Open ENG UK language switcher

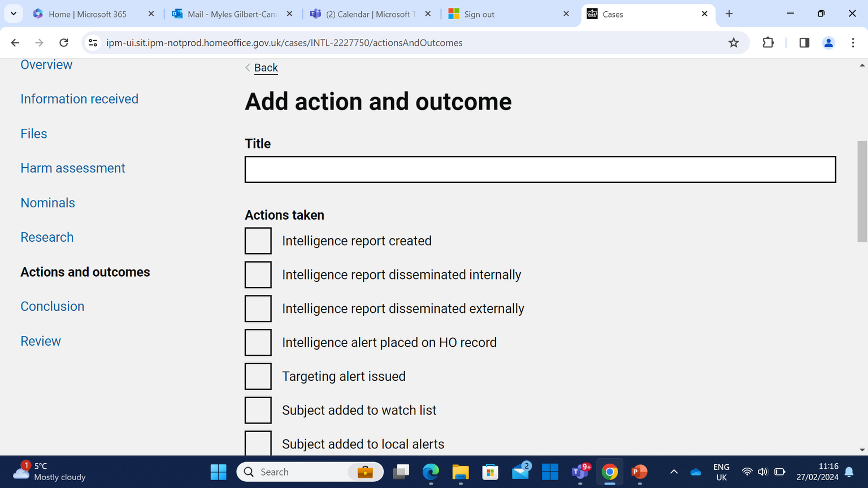[722, 472]
